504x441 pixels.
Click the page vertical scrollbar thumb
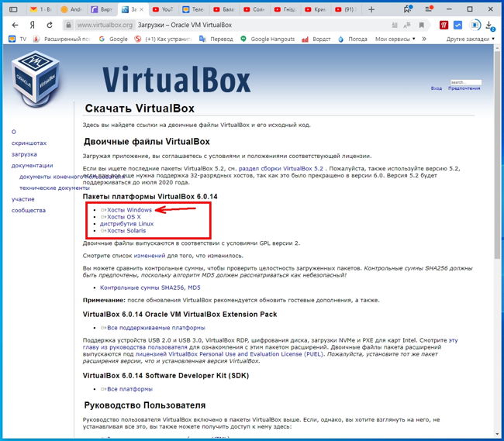497,154
